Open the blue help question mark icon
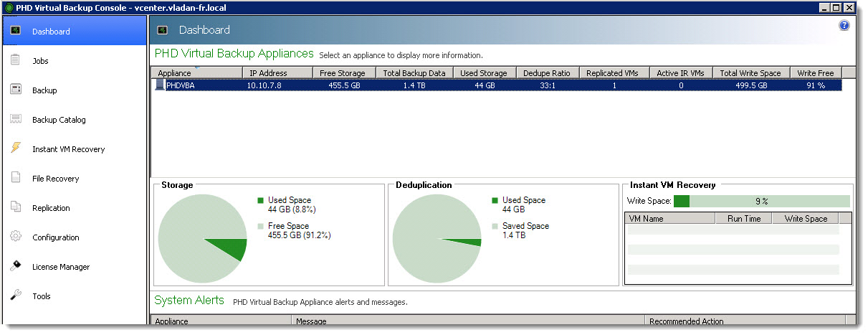This screenshot has height=335, width=868. click(844, 26)
